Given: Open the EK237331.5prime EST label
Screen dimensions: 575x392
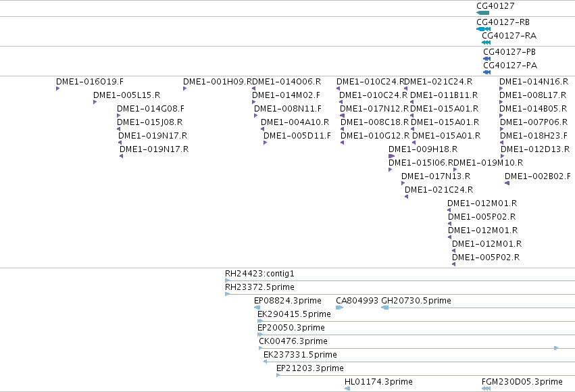Looking at the screenshot, I should pos(300,355).
